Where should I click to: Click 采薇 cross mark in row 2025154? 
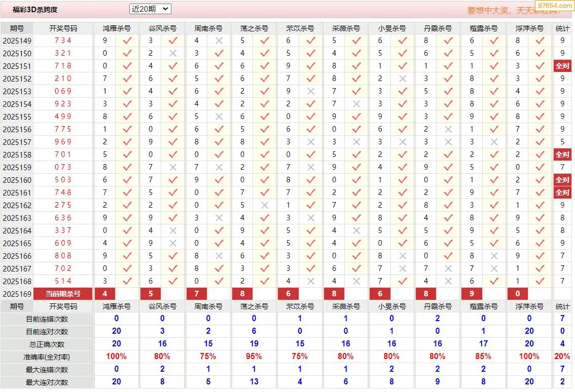(356, 104)
